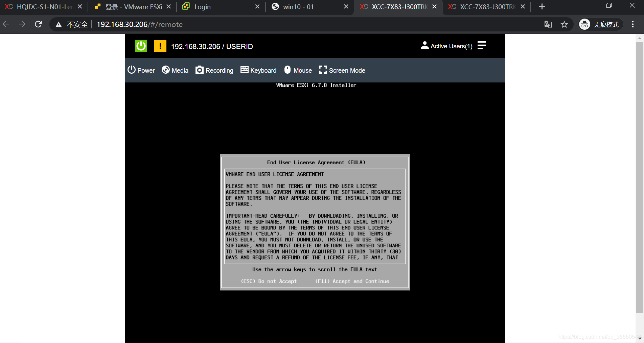Open the Power menu

click(x=141, y=70)
